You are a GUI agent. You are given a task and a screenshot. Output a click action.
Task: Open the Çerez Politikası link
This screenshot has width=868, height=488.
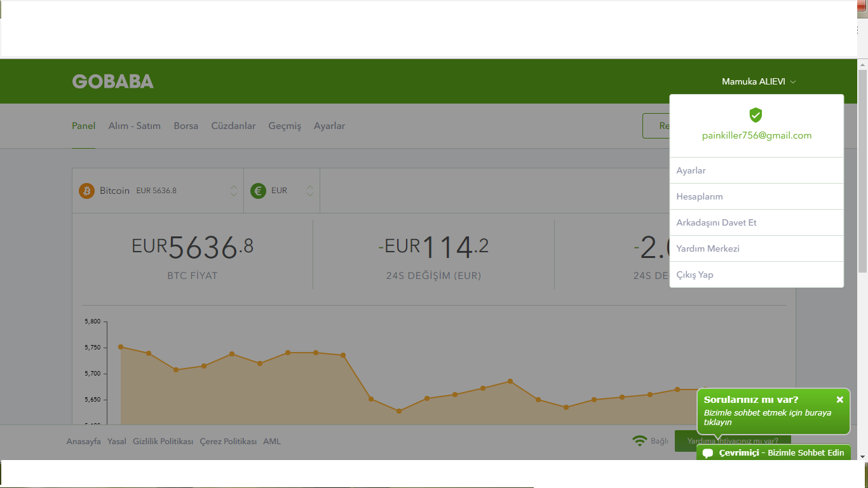[x=228, y=441]
